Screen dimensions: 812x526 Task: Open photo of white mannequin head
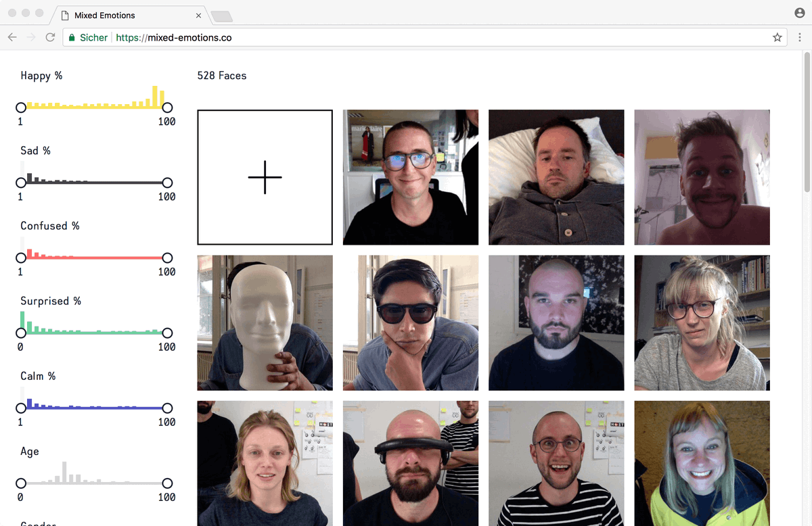pyautogui.click(x=265, y=322)
